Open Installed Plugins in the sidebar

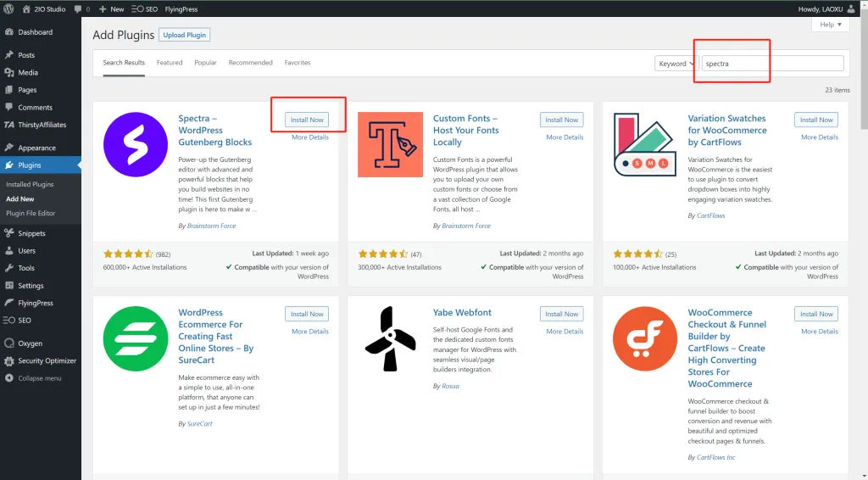30,184
